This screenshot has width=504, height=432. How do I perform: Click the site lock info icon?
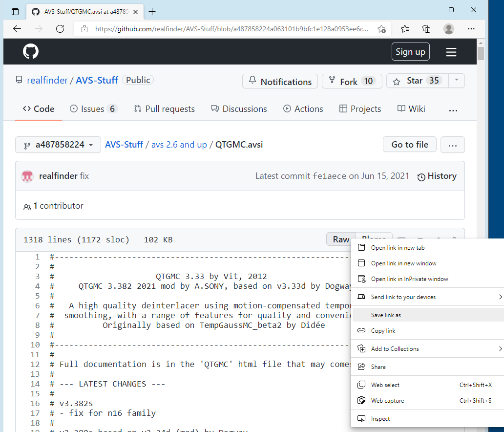84,29
